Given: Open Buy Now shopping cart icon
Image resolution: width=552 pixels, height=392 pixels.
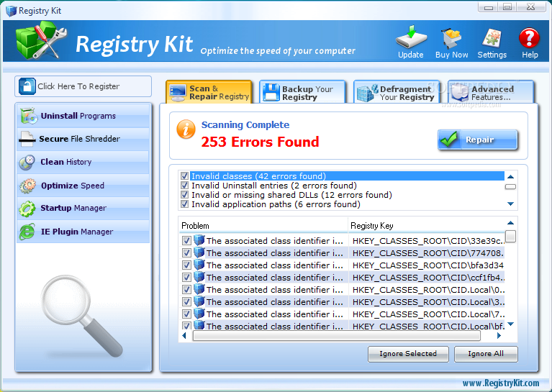Looking at the screenshot, I should point(451,37).
